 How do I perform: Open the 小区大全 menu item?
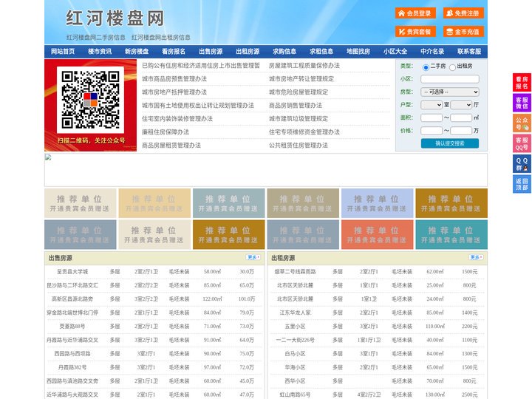point(395,52)
